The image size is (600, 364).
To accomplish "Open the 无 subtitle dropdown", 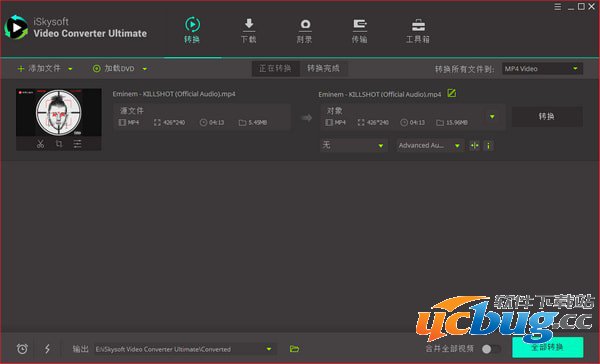I will coord(354,145).
